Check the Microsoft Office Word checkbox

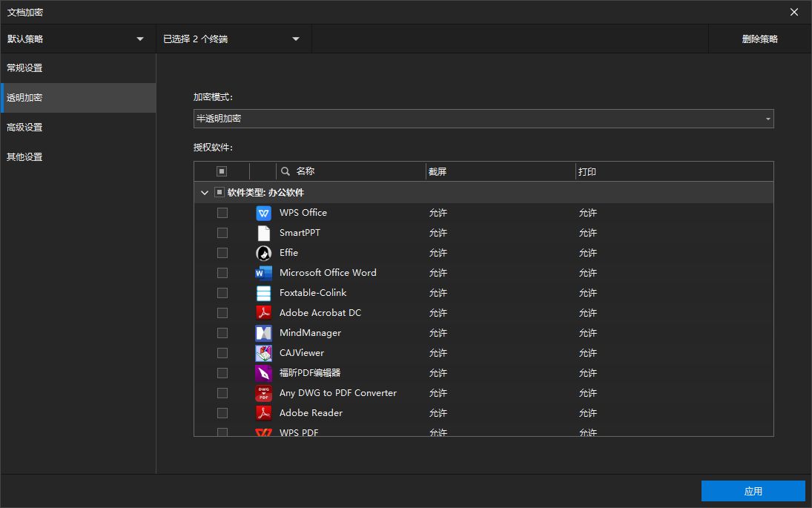click(x=222, y=273)
